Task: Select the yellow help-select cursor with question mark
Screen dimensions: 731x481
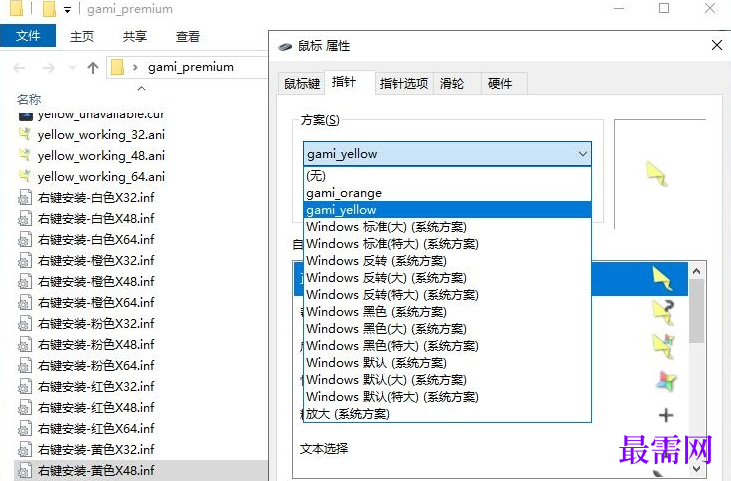Action: coord(664,312)
